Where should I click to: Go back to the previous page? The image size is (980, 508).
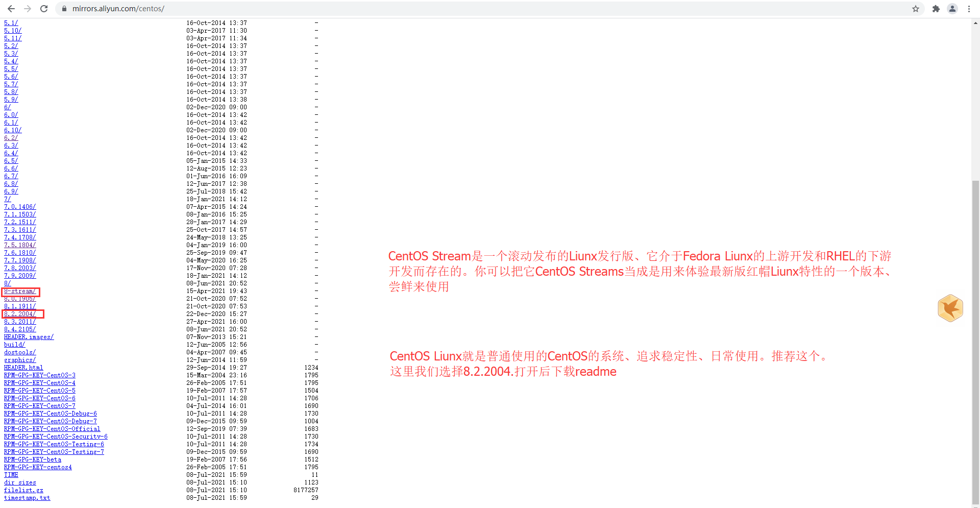tap(11, 9)
